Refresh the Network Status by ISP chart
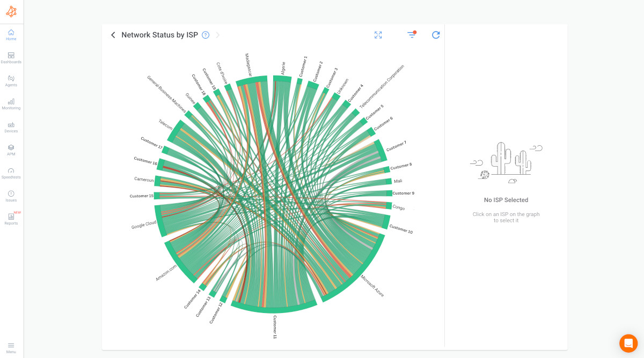 click(x=436, y=34)
